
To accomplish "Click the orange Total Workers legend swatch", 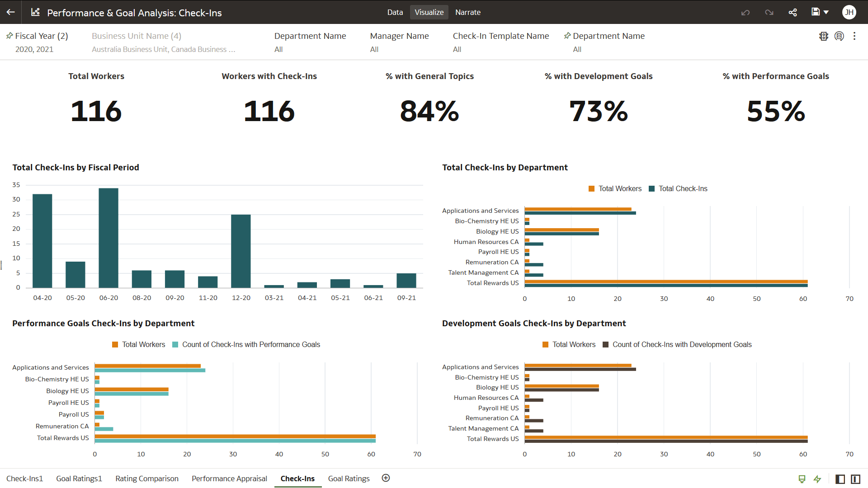I will [591, 189].
